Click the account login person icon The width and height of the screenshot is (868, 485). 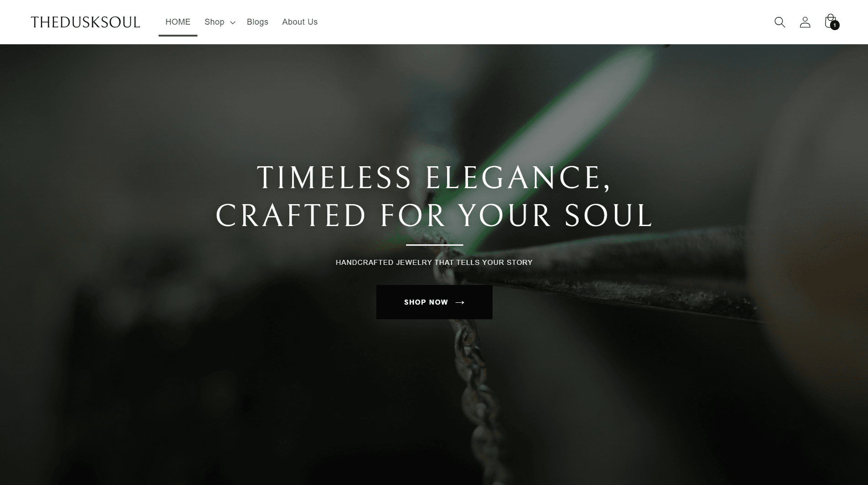(x=805, y=22)
